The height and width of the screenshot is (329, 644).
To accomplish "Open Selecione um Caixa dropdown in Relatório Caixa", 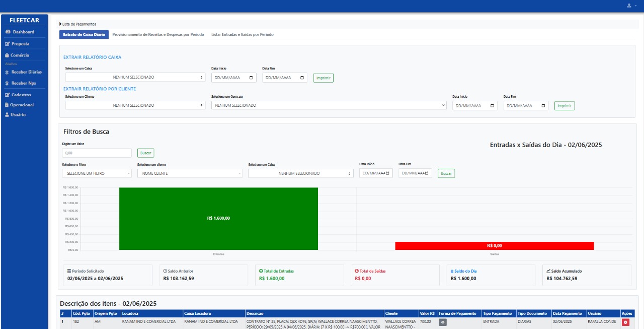I will pyautogui.click(x=135, y=78).
